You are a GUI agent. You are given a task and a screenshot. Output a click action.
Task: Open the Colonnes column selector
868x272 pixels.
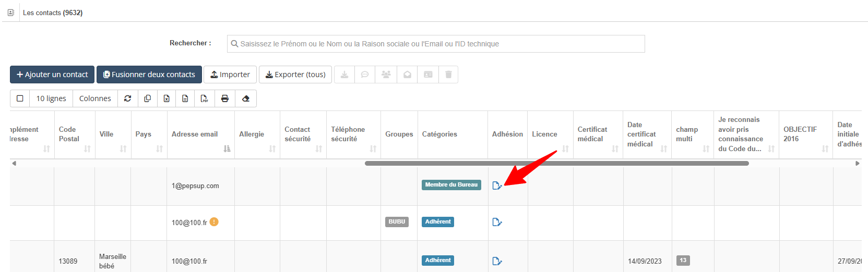(95, 98)
